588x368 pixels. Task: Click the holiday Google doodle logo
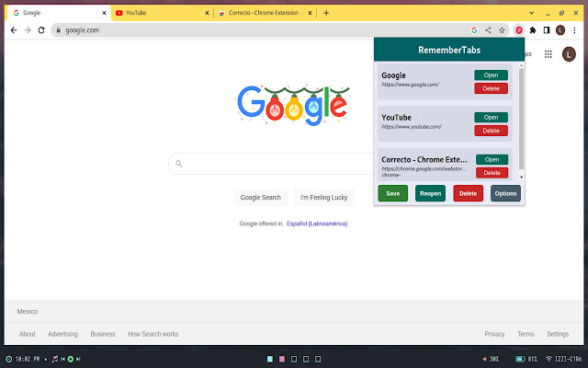coord(293,105)
